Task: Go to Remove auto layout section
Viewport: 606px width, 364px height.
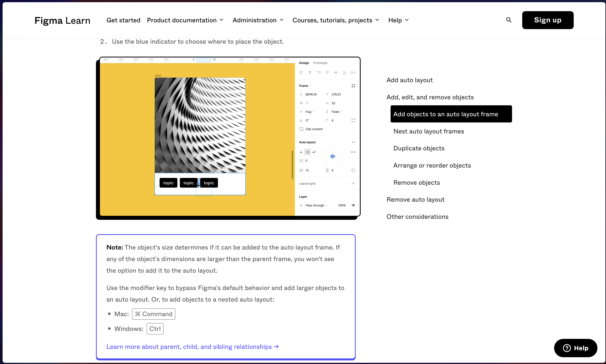Action: tap(415, 199)
